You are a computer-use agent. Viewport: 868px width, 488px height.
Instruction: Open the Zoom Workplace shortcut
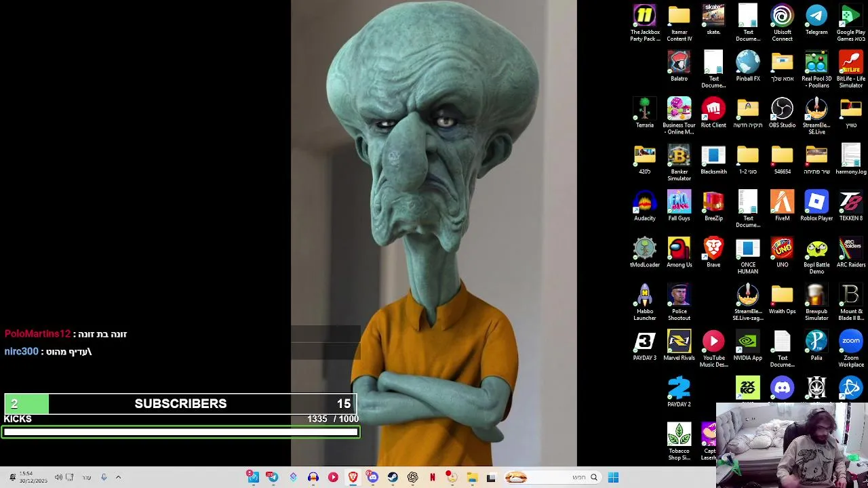(850, 349)
